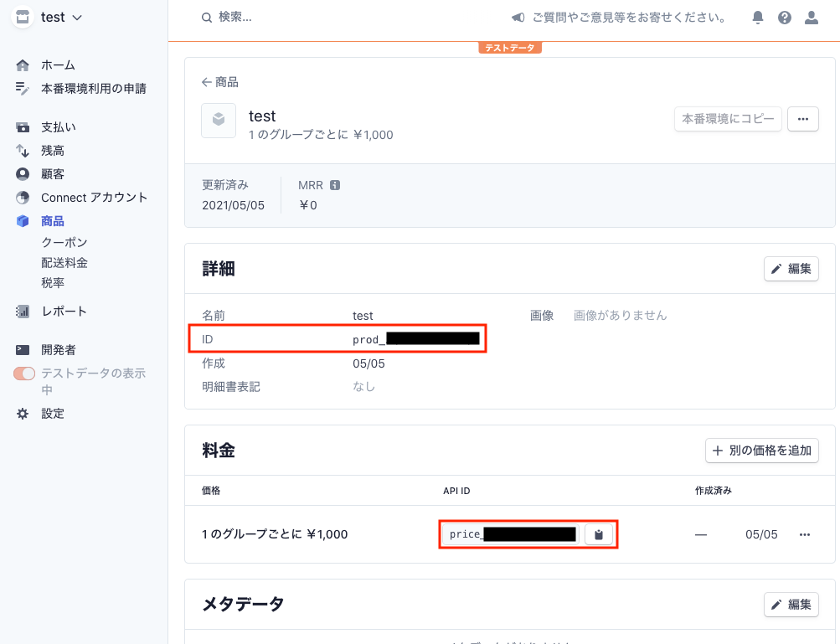840x644 pixels.
Task: Open the product overflow menu next to 本番環境にコピー
Action: [x=802, y=118]
